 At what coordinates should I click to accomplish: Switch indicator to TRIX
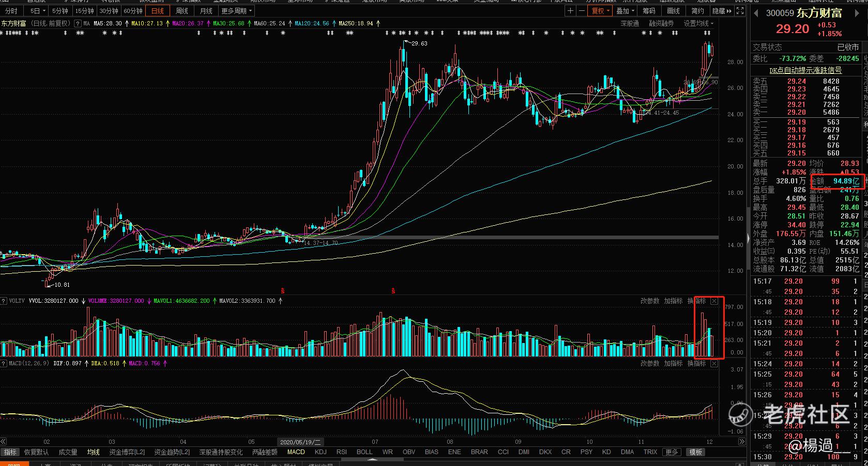[650, 452]
